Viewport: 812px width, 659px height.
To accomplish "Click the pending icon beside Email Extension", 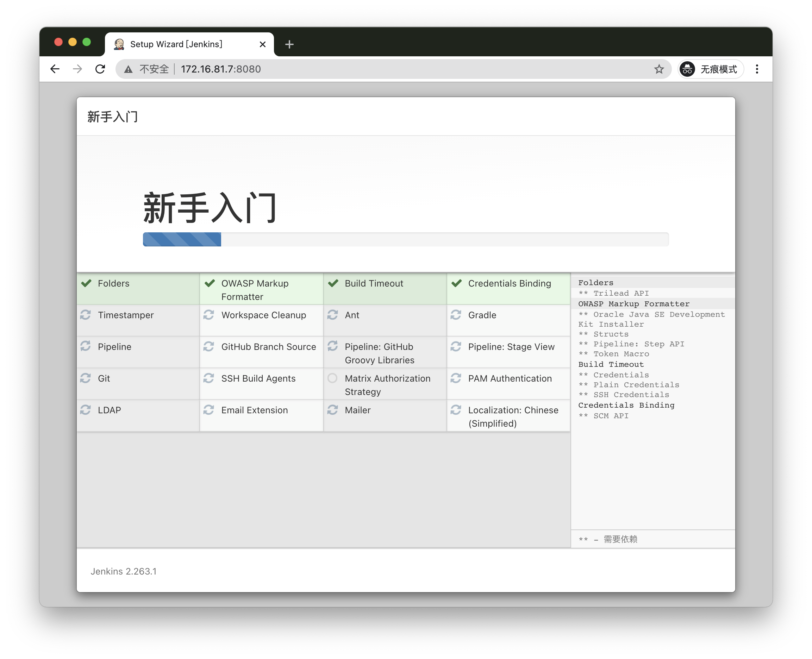I will point(209,410).
